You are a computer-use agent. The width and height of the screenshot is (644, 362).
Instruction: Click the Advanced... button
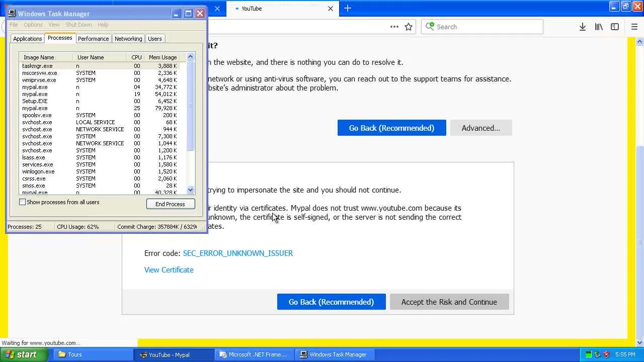[480, 128]
